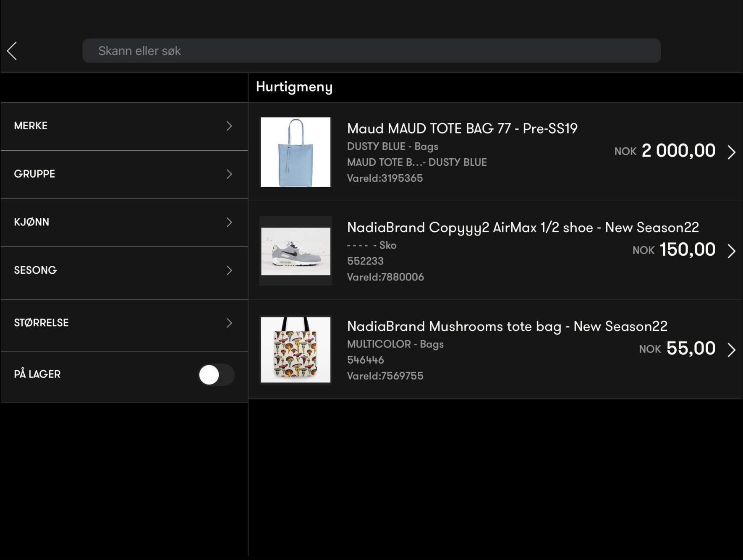Click the NOK 150,00 price
743x560 pixels.
coord(674,250)
